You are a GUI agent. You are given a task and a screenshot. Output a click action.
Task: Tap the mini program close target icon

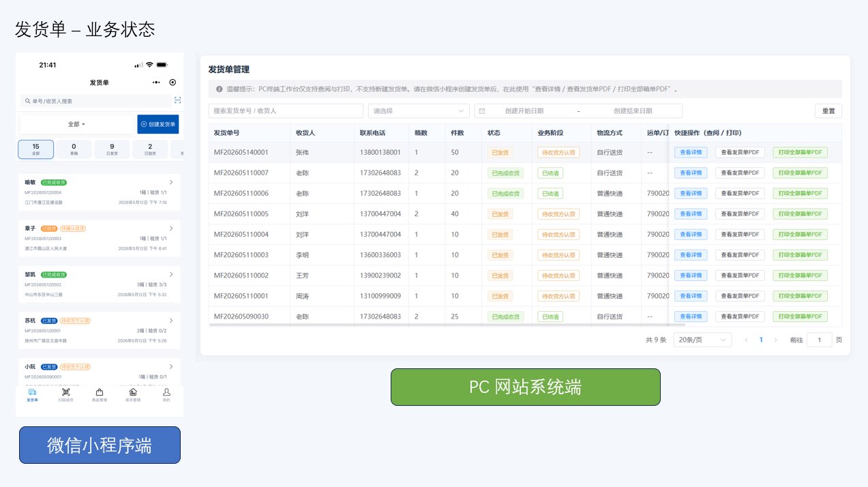coord(173,83)
